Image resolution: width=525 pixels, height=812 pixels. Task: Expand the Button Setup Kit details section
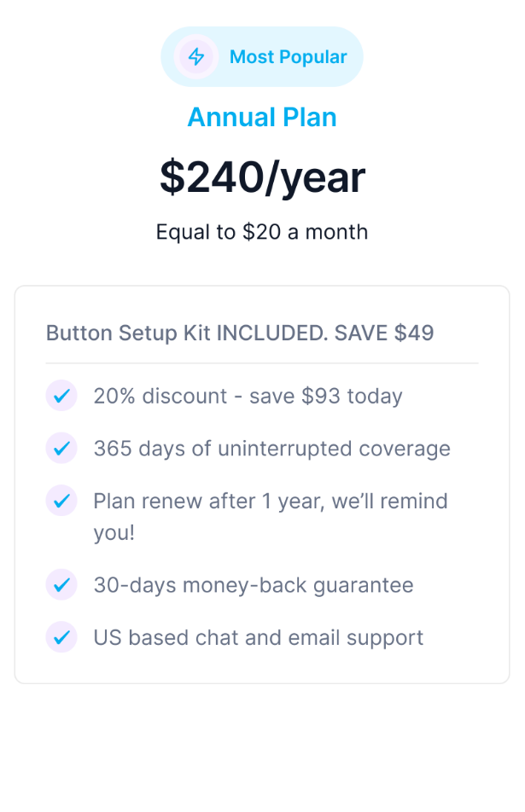240,333
